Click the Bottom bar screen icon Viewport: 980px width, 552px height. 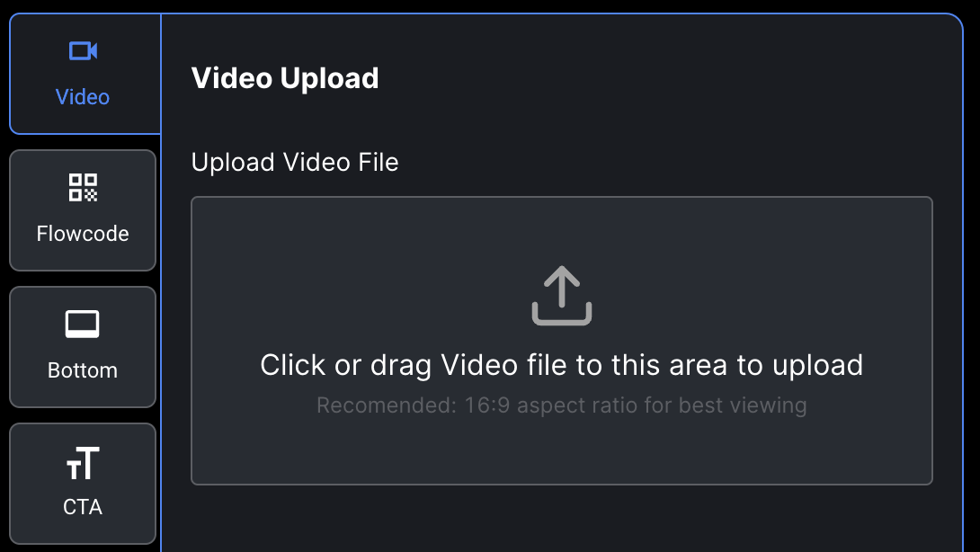(83, 325)
